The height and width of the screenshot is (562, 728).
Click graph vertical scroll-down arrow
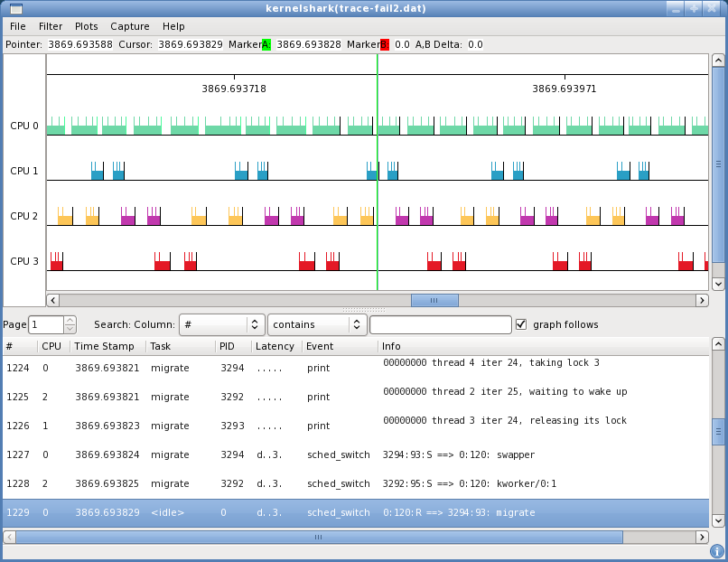click(718, 284)
